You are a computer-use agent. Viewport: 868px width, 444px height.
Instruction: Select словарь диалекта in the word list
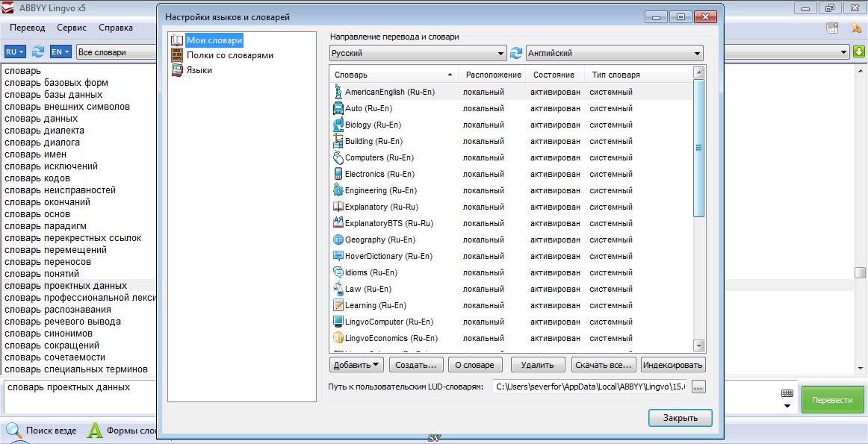44,131
